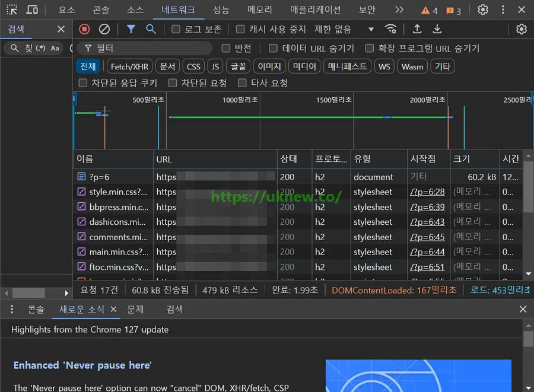
Task: Close the bottom drawer panel
Action: 523,309
